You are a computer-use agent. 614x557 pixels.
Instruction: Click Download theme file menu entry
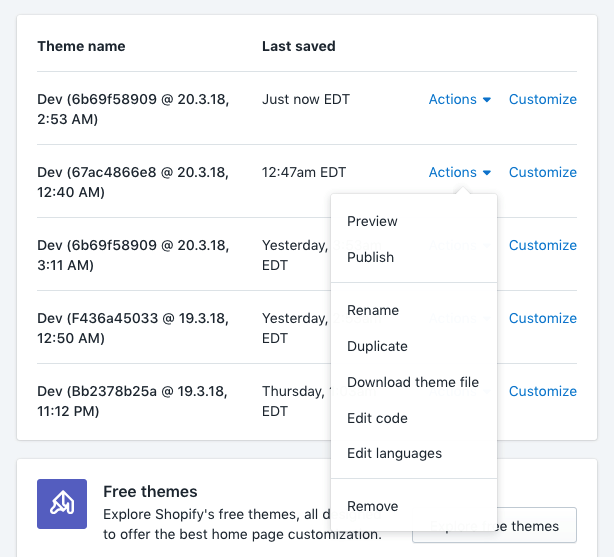pyautogui.click(x=414, y=382)
